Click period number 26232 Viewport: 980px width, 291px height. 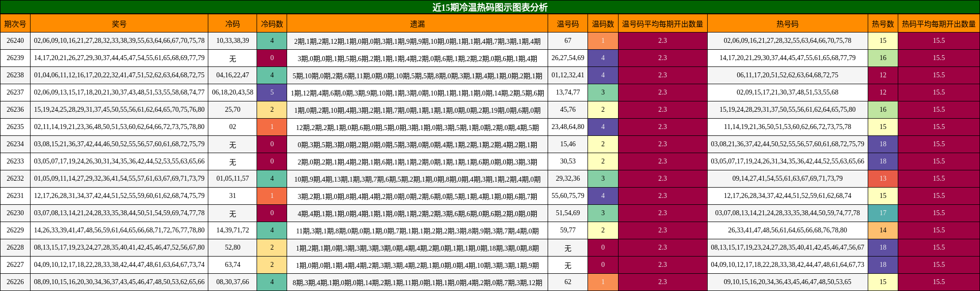(15, 179)
